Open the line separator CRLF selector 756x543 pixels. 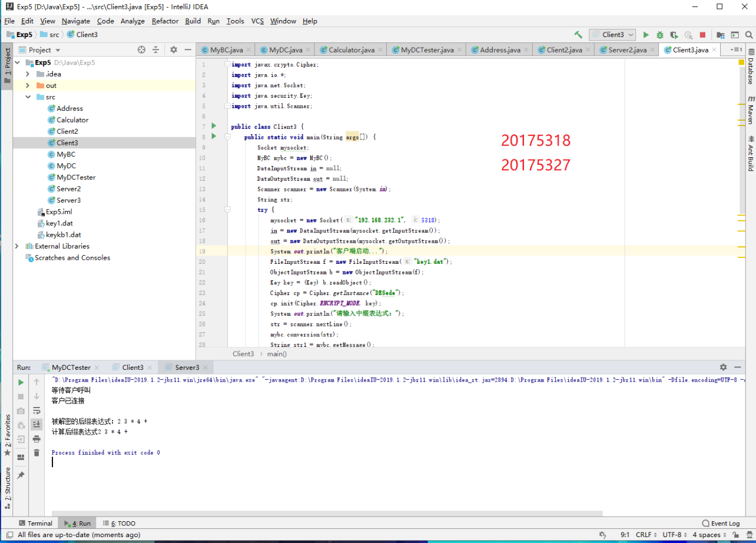click(x=646, y=535)
